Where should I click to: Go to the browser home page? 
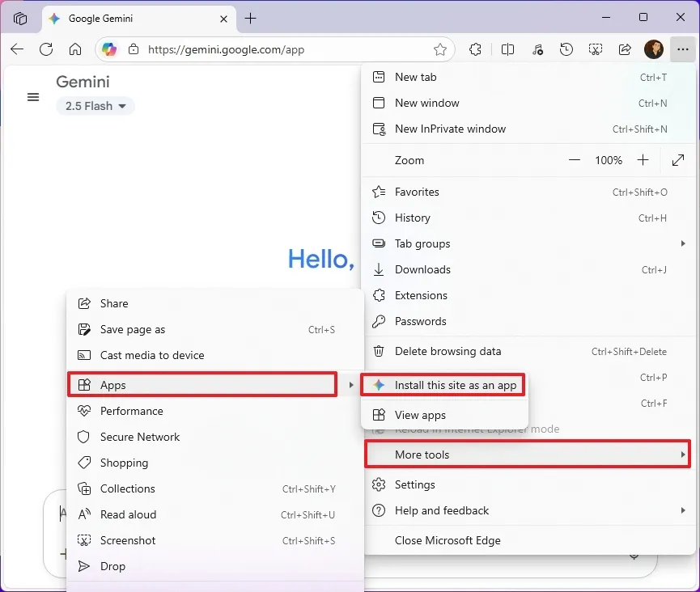tap(75, 49)
